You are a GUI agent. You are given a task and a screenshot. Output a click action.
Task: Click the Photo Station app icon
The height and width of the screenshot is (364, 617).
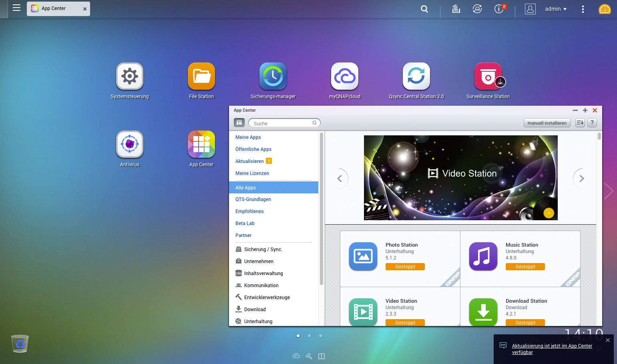[x=363, y=256]
